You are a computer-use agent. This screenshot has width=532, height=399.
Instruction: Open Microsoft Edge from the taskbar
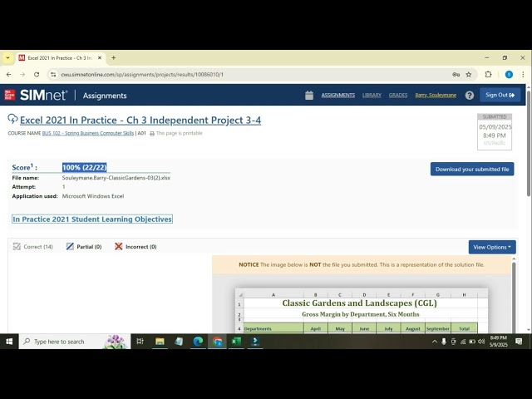click(x=198, y=342)
